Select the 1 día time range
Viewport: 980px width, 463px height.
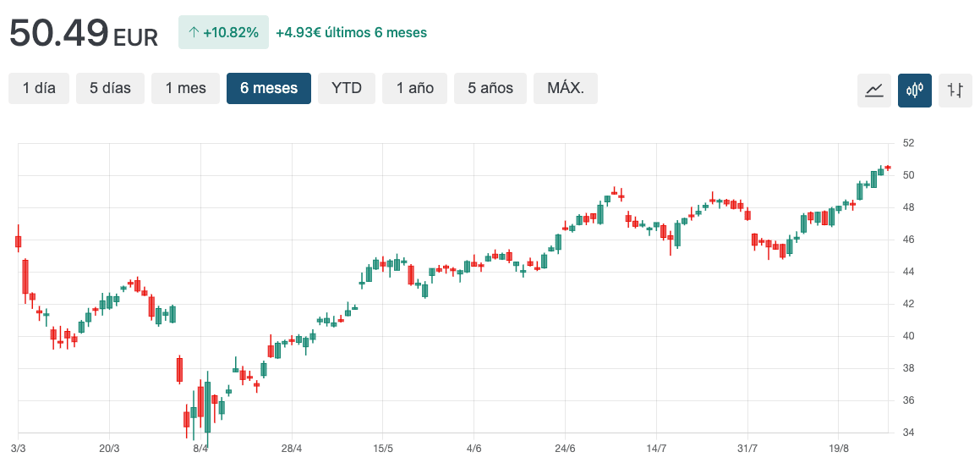[39, 88]
